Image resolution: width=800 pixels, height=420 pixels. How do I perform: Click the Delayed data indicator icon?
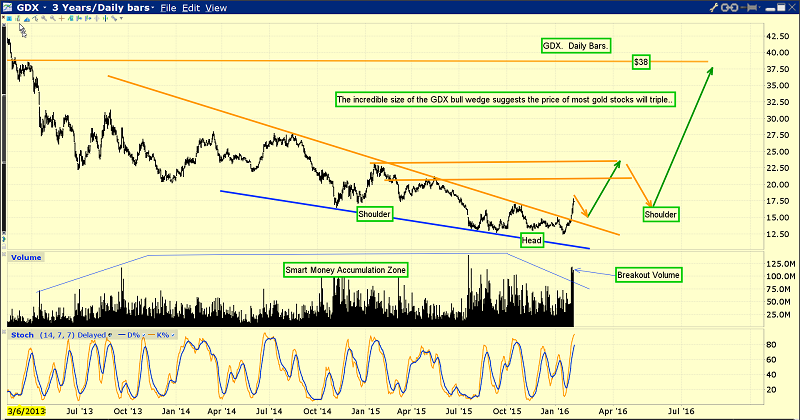click(x=110, y=335)
